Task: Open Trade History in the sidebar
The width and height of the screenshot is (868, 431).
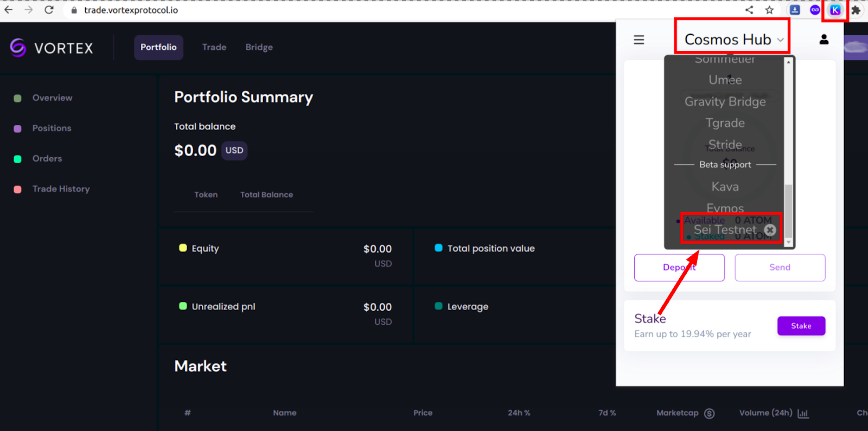Action: click(61, 189)
